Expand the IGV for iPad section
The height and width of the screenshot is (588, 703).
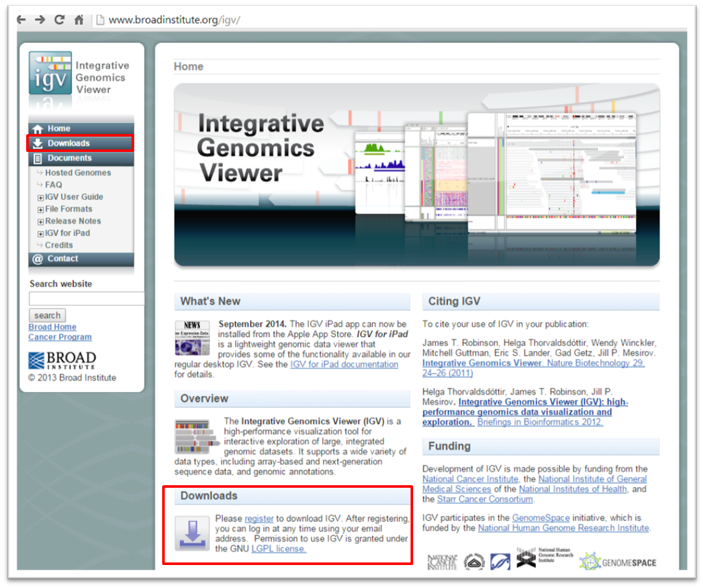(x=40, y=234)
